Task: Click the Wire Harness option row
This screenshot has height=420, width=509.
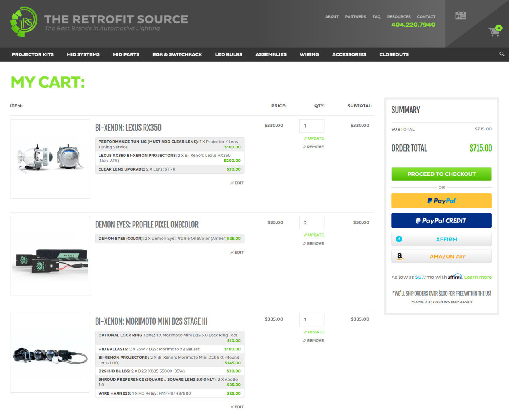Action: click(170, 393)
